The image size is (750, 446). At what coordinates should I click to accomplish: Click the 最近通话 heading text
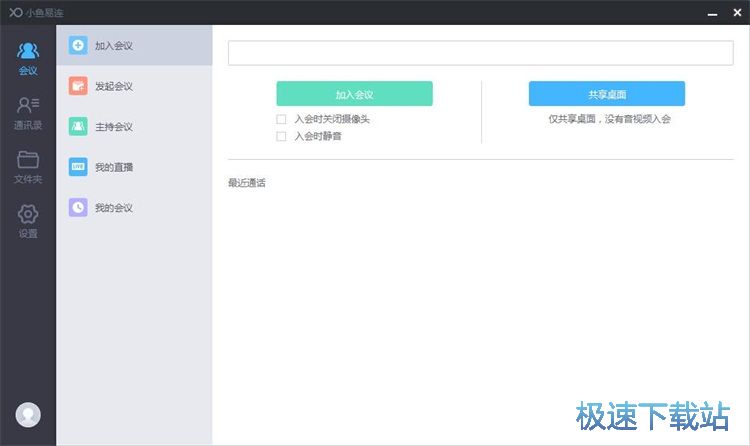click(x=247, y=183)
